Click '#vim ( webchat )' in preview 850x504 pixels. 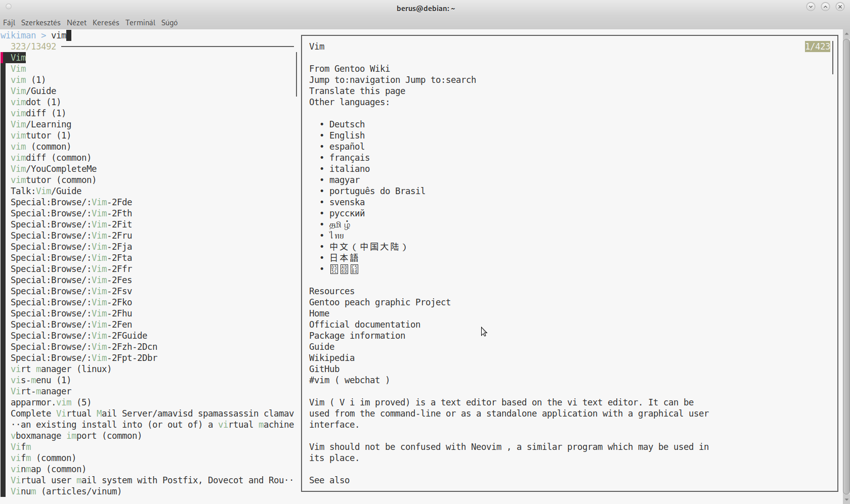pos(350,380)
